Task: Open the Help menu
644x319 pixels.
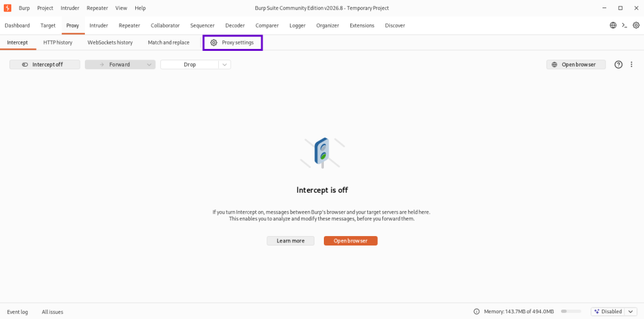Action: [x=140, y=8]
